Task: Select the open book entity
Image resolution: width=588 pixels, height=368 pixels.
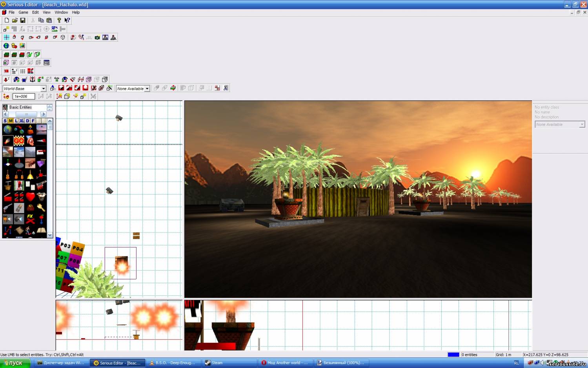Action: (x=41, y=230)
